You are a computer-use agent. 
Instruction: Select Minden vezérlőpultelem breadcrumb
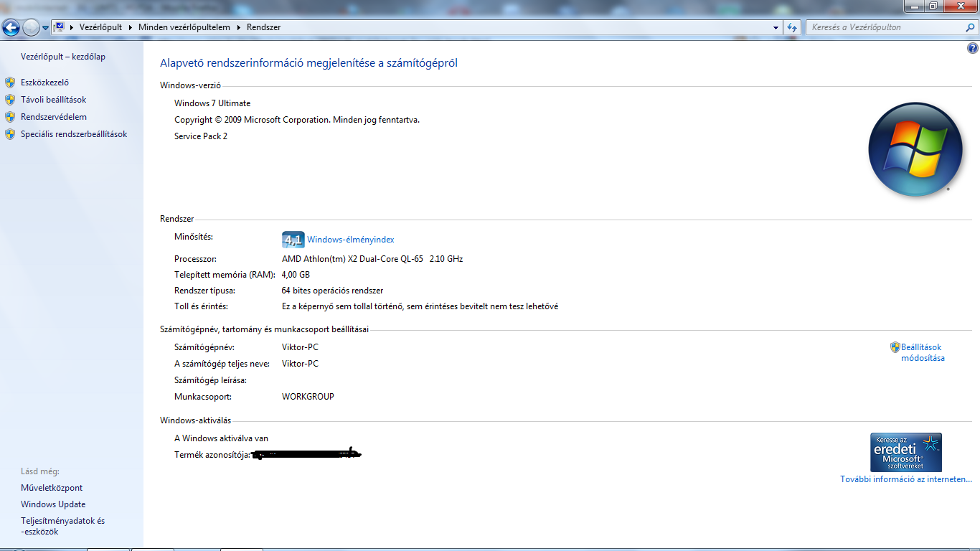click(x=184, y=27)
